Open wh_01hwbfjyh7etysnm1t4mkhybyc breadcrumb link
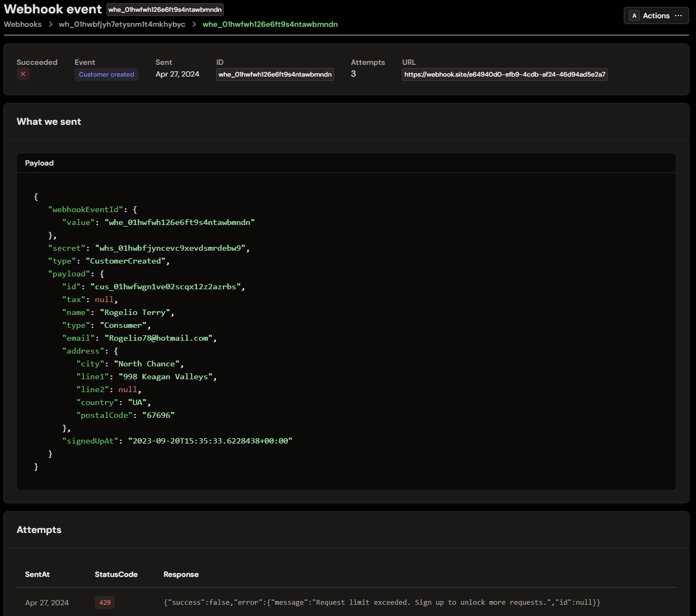This screenshot has width=696, height=616. click(x=122, y=24)
